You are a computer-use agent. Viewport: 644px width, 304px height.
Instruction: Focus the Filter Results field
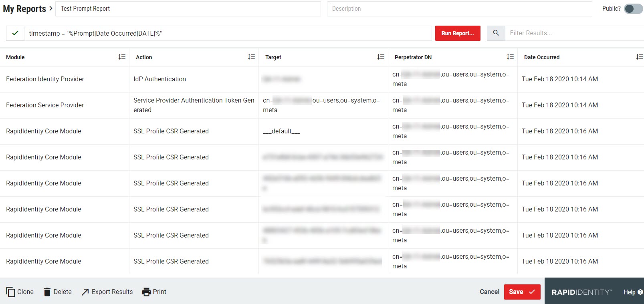pyautogui.click(x=574, y=33)
